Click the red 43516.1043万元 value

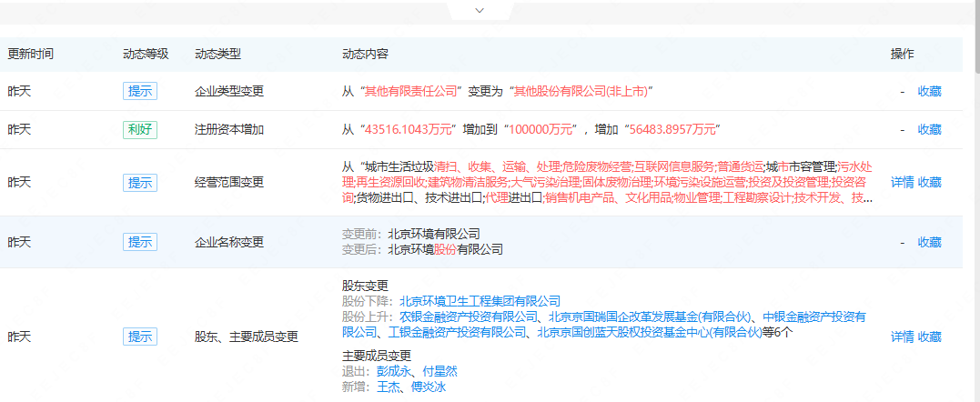408,130
